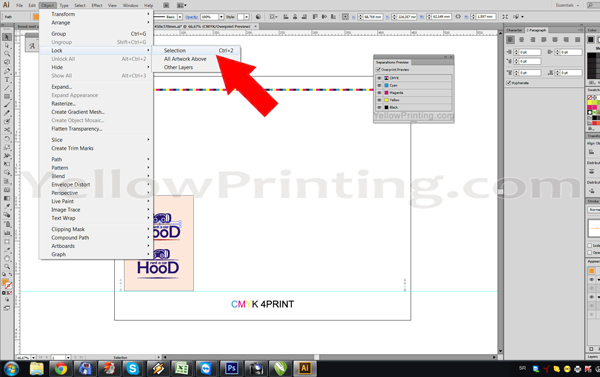
Task: Click align left paragraph icon
Action: coord(510,40)
